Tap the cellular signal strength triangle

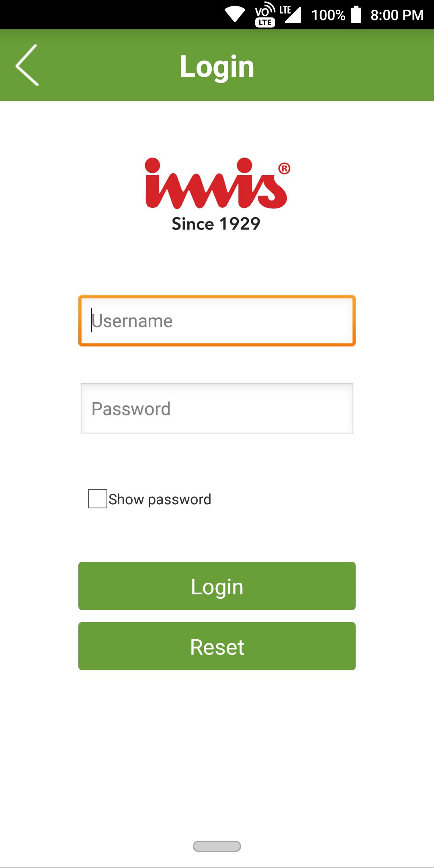point(293,15)
